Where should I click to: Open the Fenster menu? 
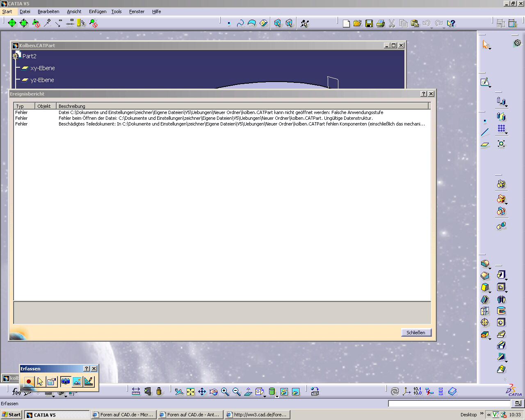click(x=137, y=11)
